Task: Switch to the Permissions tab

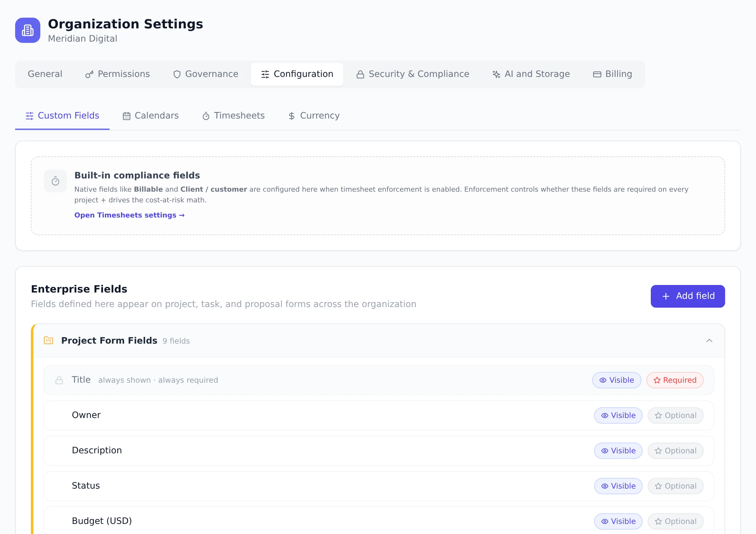Action: tap(117, 74)
